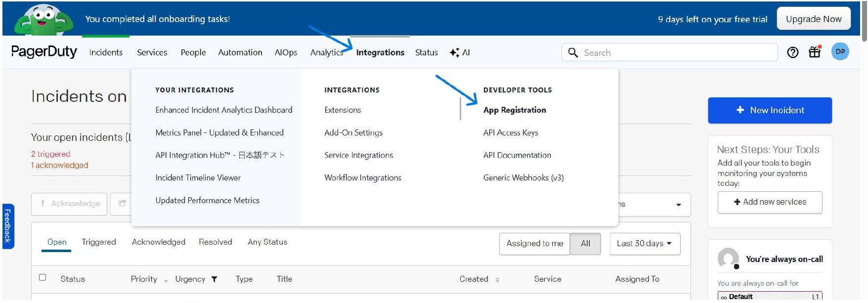Viewport: 868px width, 303px height.
Task: Click the New Incident button
Action: click(x=770, y=110)
